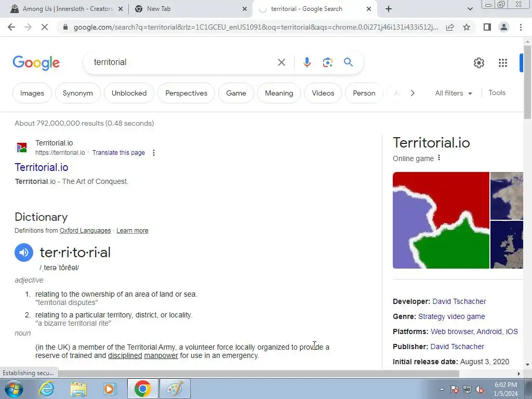
Task: Open the Tools search options
Action: pyautogui.click(x=497, y=92)
